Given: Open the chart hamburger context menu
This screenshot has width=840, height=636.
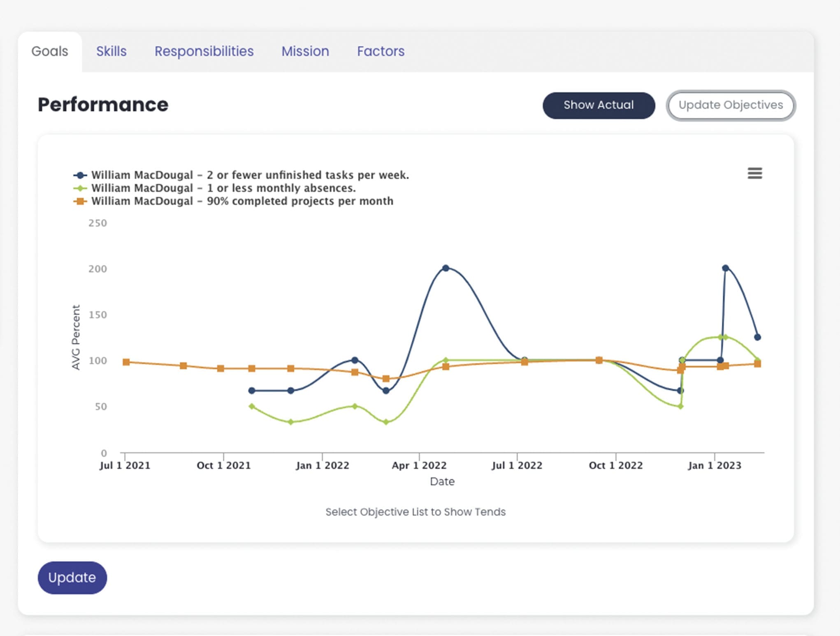Looking at the screenshot, I should click(x=754, y=173).
